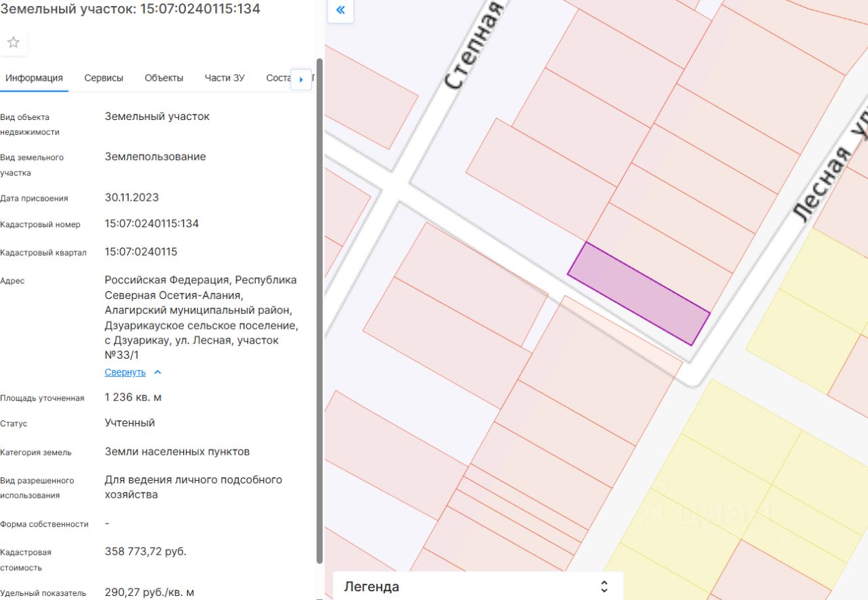
Task: Click the up chevron beside Свернуть
Action: tap(157, 372)
